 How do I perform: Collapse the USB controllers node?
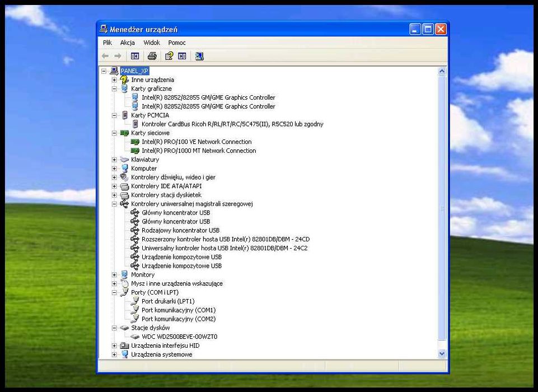[114, 204]
